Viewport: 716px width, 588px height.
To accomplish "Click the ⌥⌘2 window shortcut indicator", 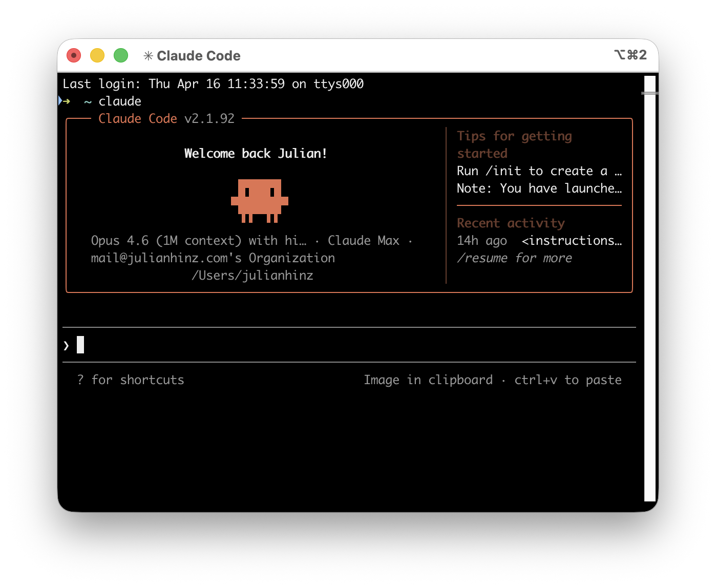I will pos(630,55).
